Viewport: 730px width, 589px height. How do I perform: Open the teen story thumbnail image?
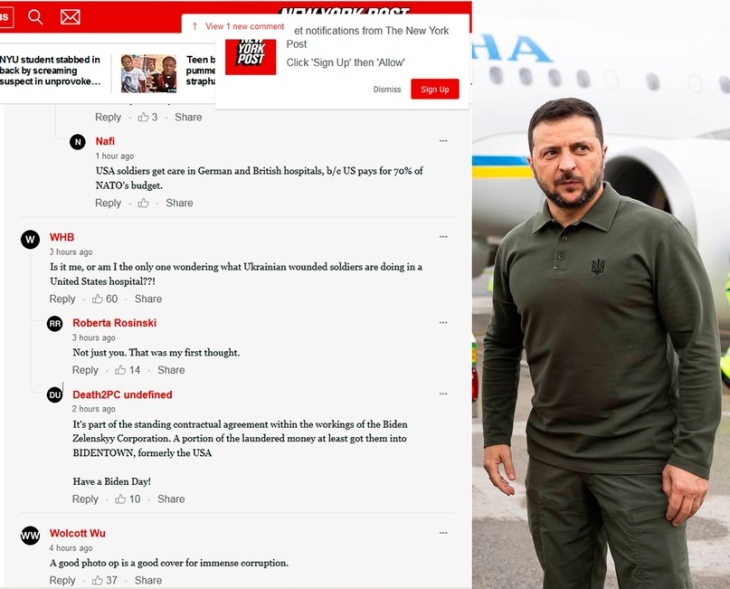pyautogui.click(x=149, y=74)
